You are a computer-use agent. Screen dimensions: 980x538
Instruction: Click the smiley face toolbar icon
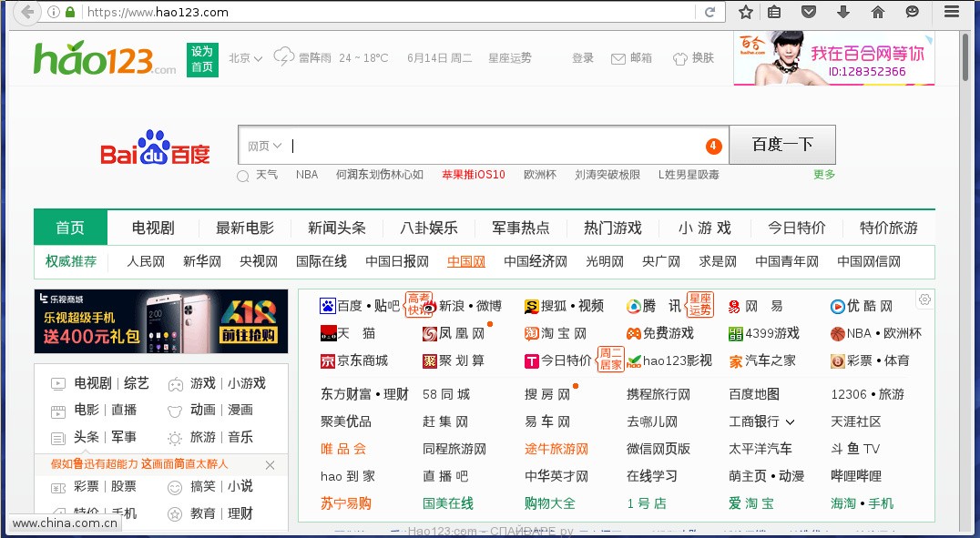(913, 12)
